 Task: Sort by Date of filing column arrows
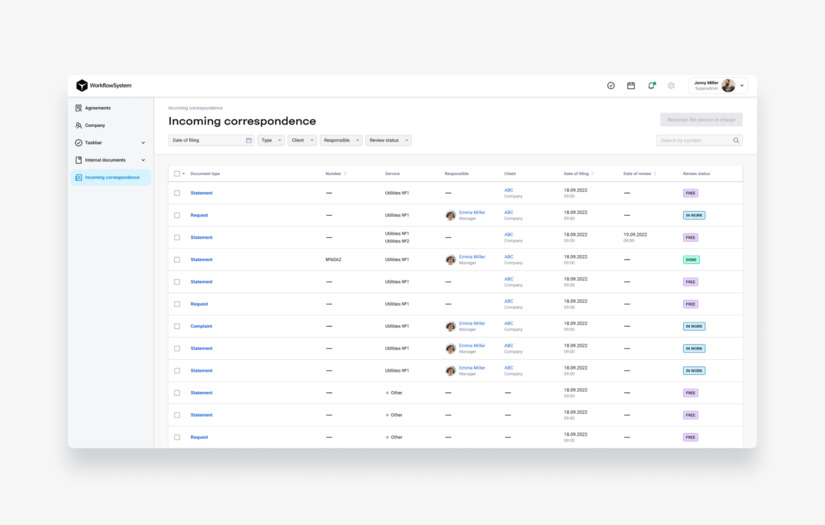point(593,174)
